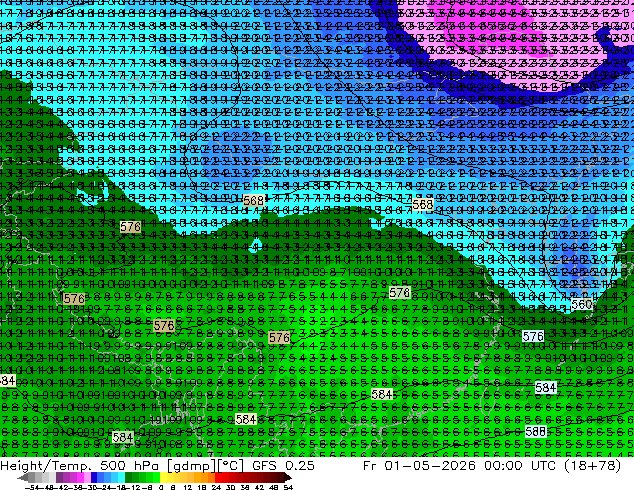Click the '[°C]' unit label
This screenshot has width=634, height=490.
230,466
